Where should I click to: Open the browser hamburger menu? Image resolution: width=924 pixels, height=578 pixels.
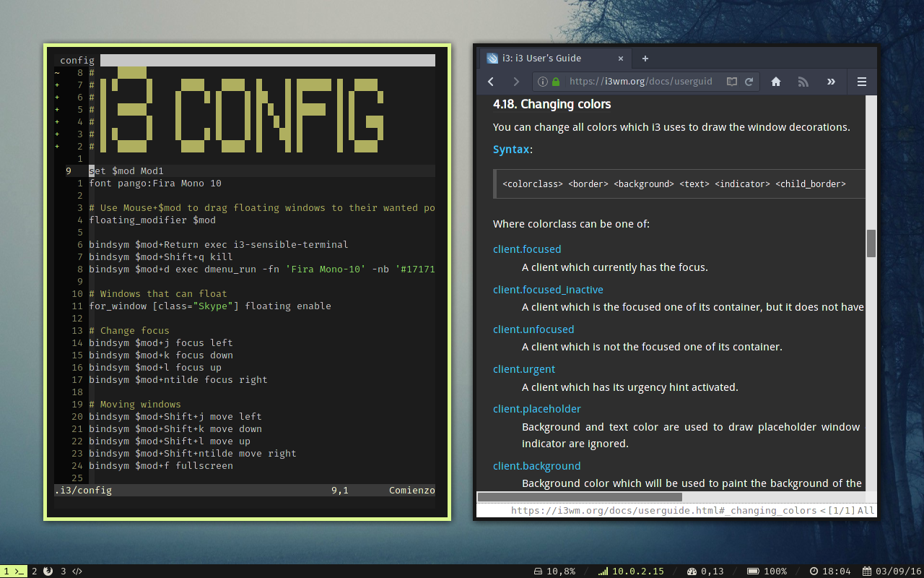coord(862,82)
